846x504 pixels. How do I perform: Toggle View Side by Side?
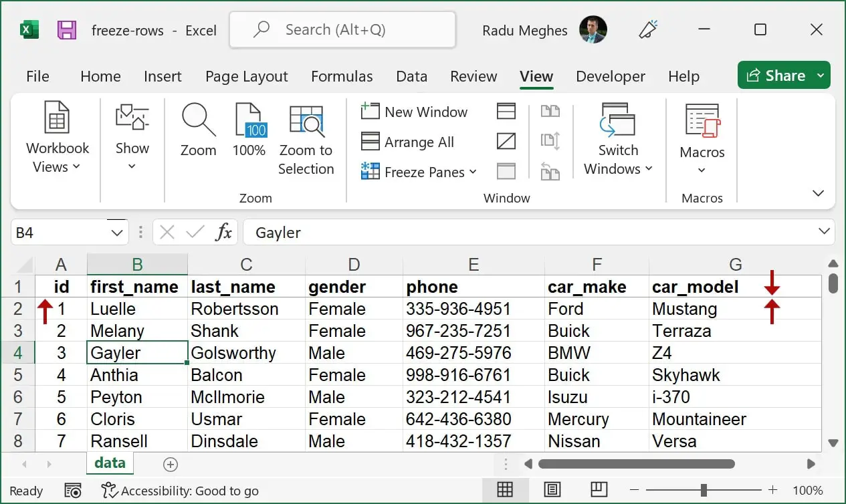pos(550,111)
